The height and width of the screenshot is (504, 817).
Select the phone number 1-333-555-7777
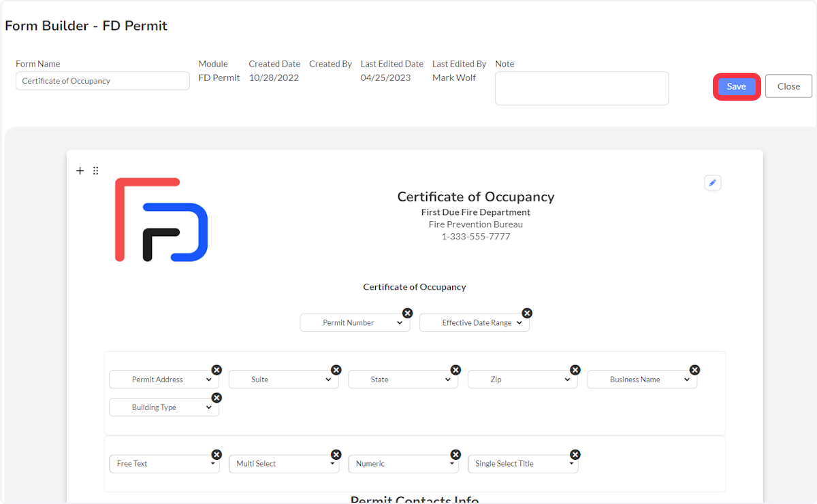pos(476,237)
